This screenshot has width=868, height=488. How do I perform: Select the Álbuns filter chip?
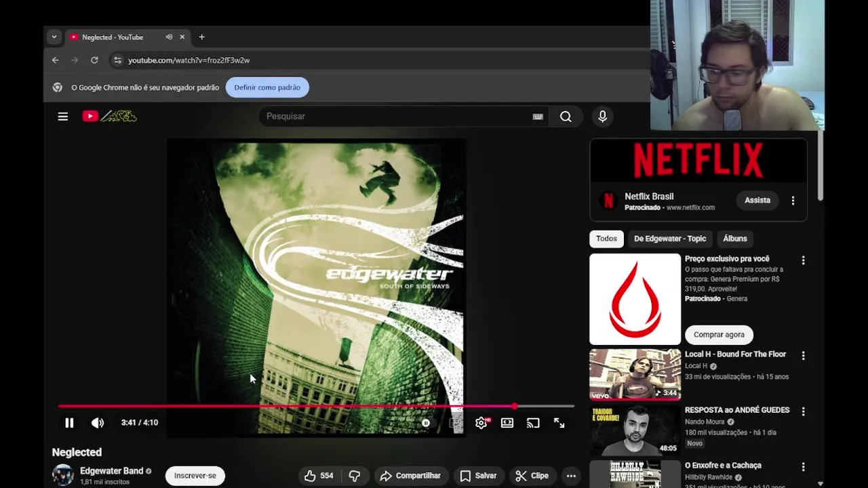[x=735, y=239]
